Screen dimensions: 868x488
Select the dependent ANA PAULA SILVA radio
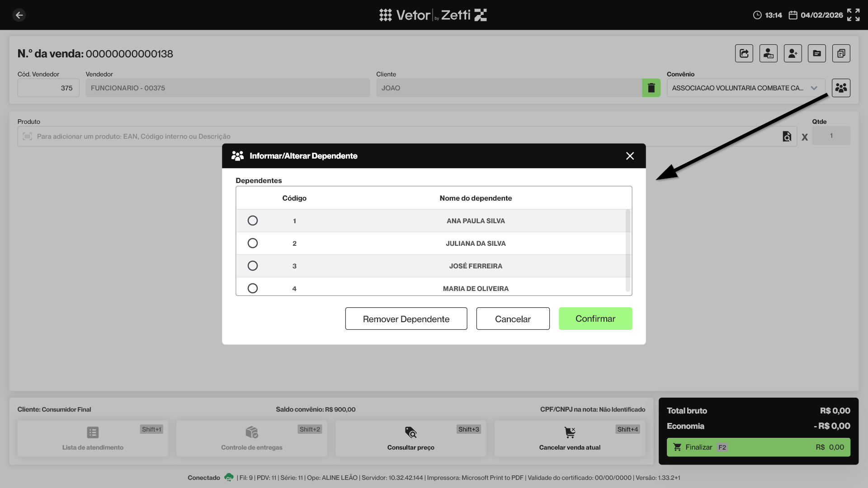pyautogui.click(x=253, y=221)
